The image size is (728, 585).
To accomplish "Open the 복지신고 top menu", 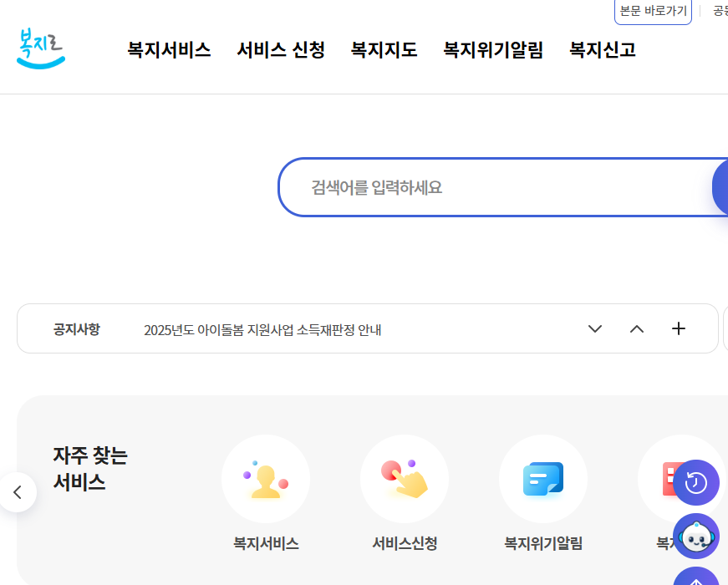I will click(602, 49).
